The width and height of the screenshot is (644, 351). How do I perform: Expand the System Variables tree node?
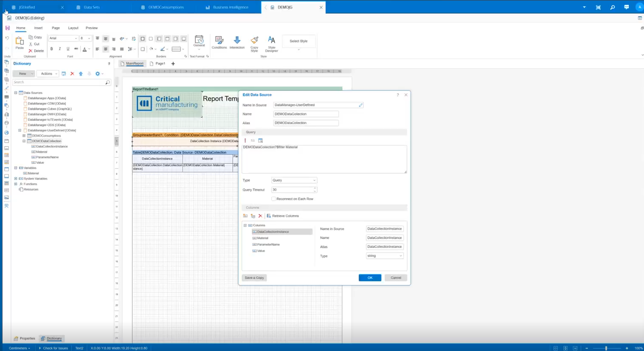16,179
